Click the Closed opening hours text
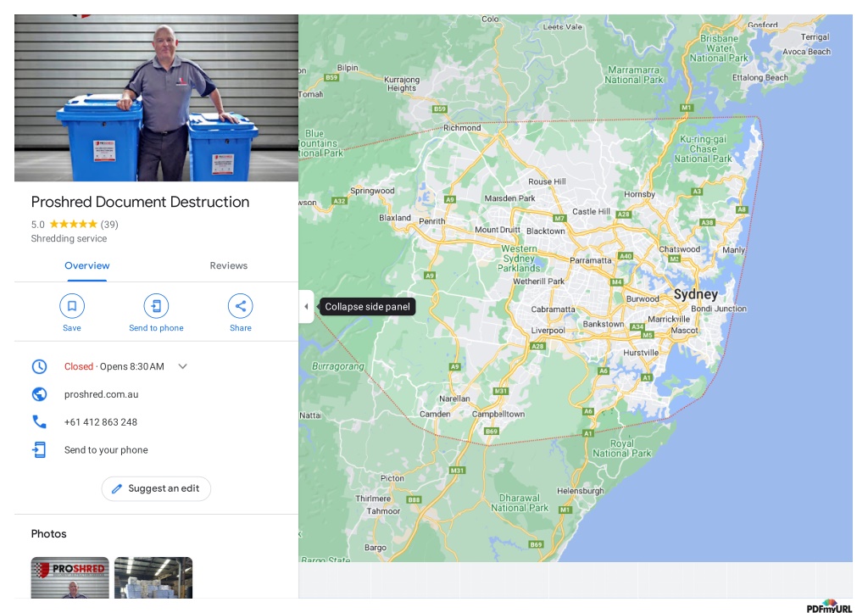 [x=79, y=366]
